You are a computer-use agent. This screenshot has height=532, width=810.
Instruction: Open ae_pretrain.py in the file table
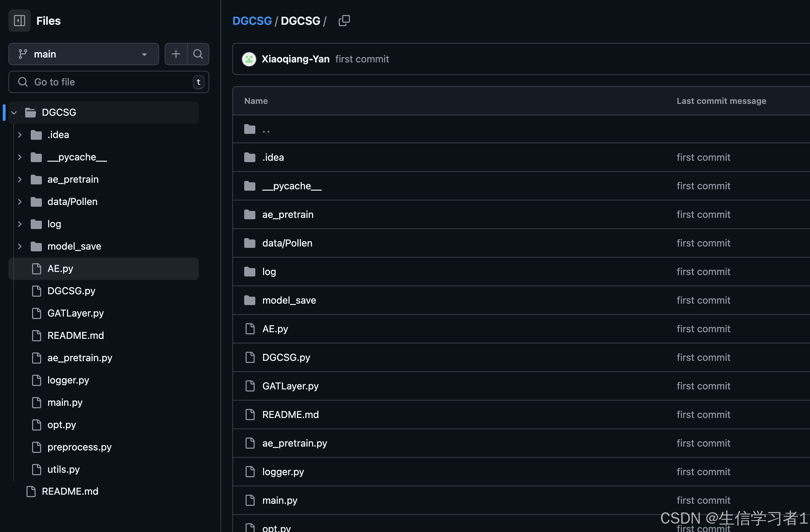coord(295,443)
